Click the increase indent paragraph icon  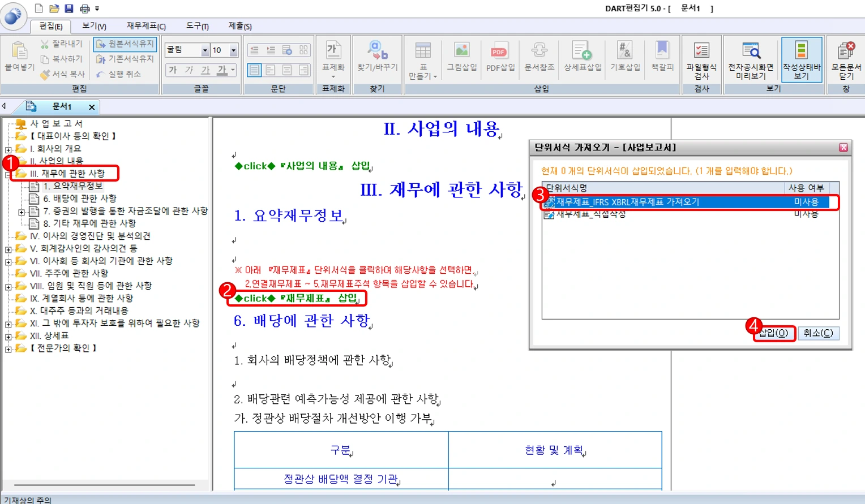click(271, 50)
